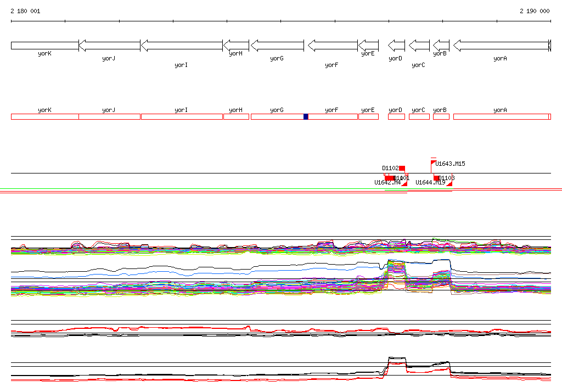Select the yorJ gene arrow
This screenshot has width=562, height=392.
tap(109, 46)
